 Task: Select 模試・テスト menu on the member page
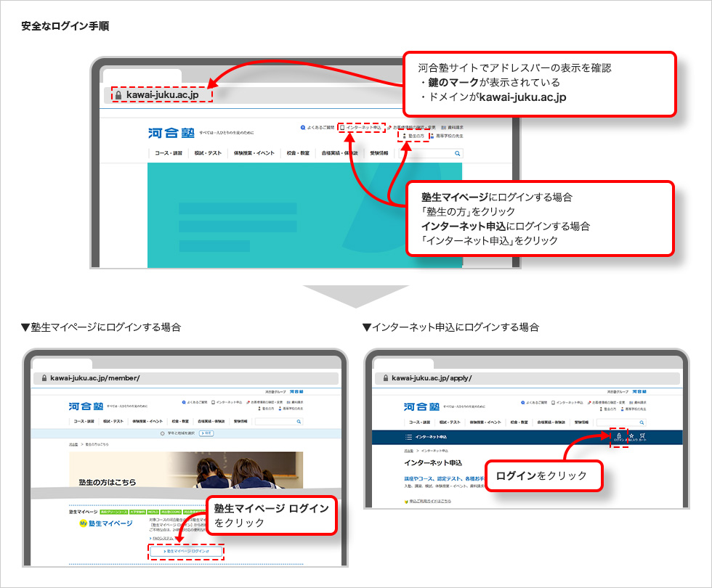click(113, 422)
